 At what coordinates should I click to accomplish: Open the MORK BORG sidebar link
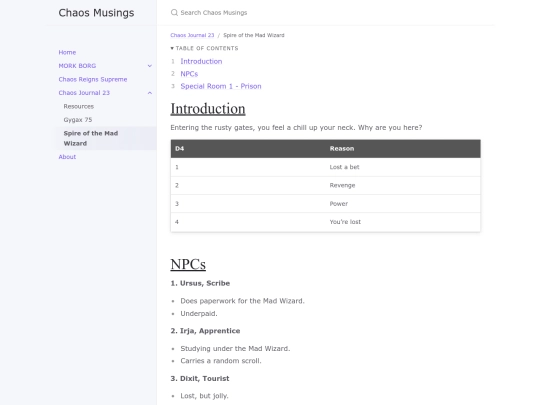(77, 66)
